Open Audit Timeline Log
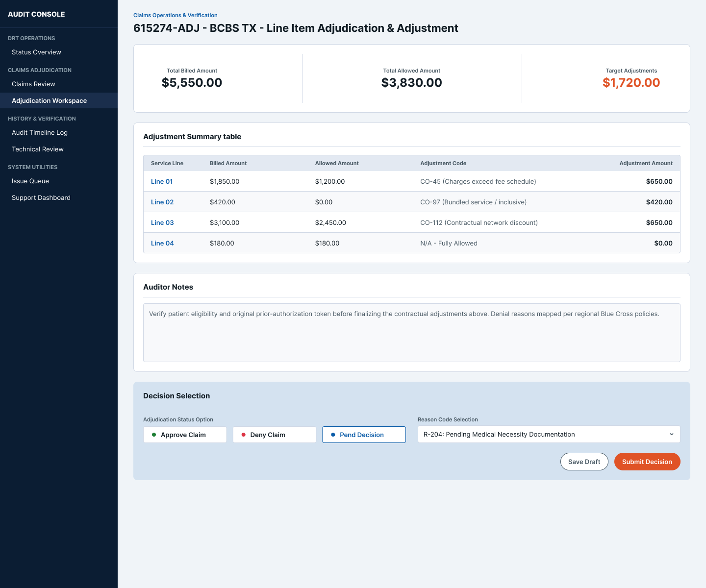 coord(59,132)
